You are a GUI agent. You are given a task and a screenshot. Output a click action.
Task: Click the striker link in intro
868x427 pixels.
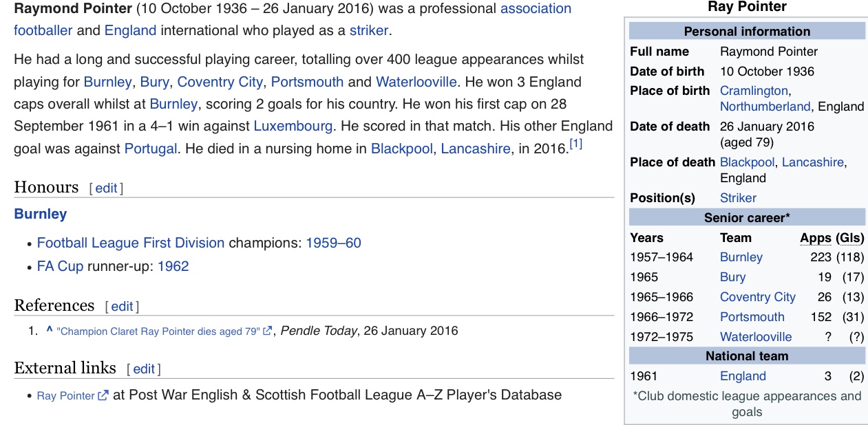click(x=368, y=31)
